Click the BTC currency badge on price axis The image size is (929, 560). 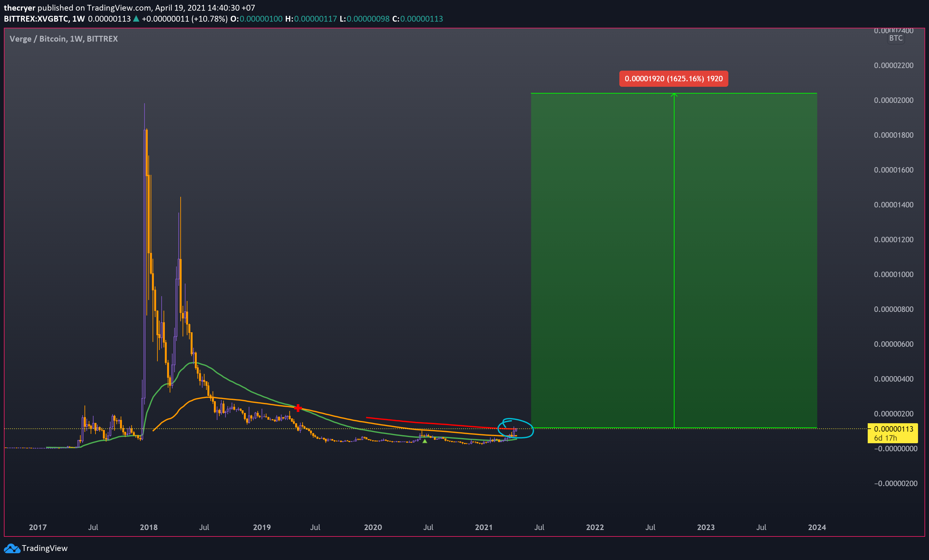click(895, 38)
